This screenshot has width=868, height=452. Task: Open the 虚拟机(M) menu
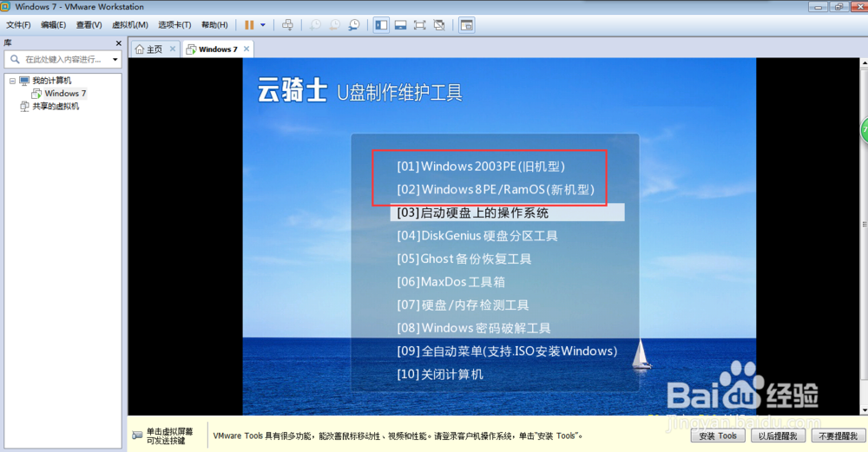click(129, 25)
